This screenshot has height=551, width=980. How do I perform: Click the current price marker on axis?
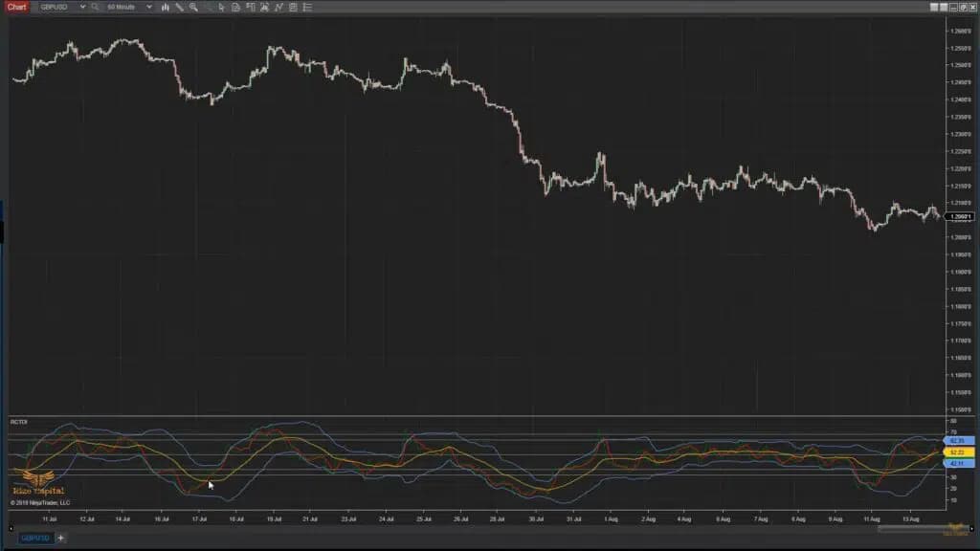(x=960, y=217)
